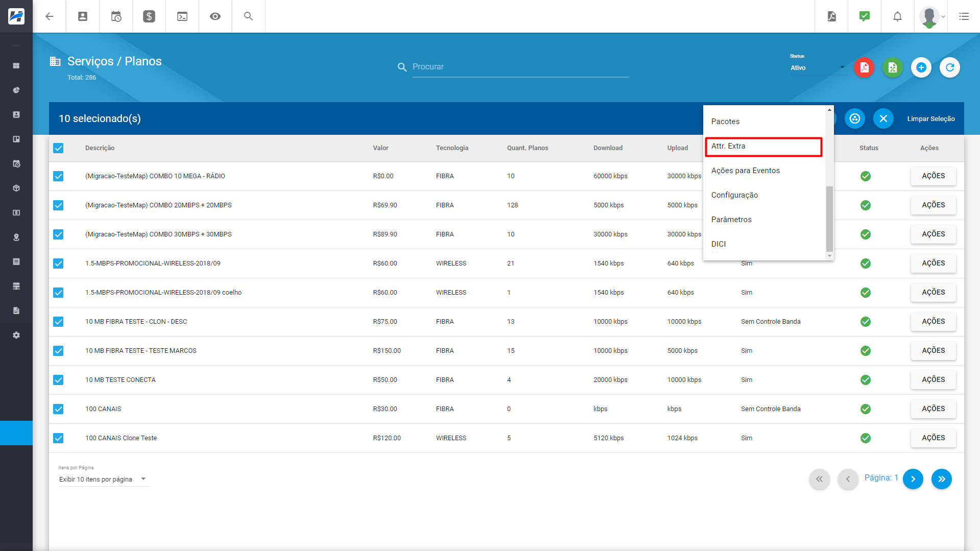Image resolution: width=980 pixels, height=551 pixels.
Task: Toggle the select-all header checkbox
Action: point(58,148)
